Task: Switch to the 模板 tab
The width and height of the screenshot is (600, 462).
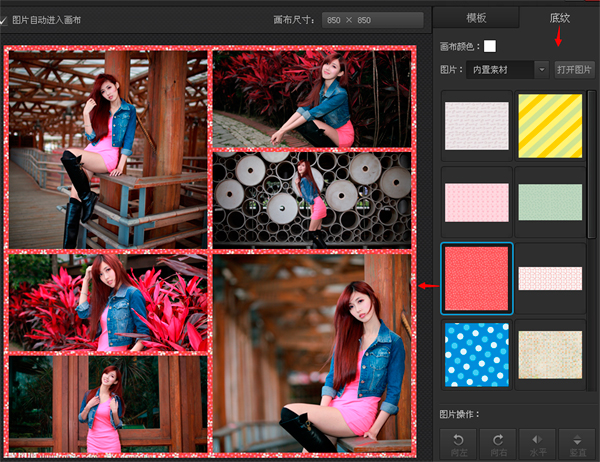Action: (x=476, y=18)
